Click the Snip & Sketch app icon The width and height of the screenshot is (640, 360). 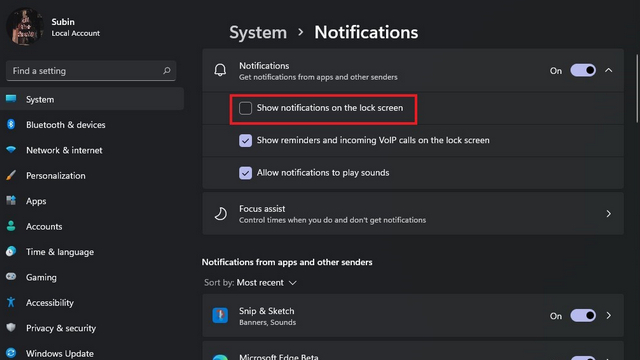220,316
